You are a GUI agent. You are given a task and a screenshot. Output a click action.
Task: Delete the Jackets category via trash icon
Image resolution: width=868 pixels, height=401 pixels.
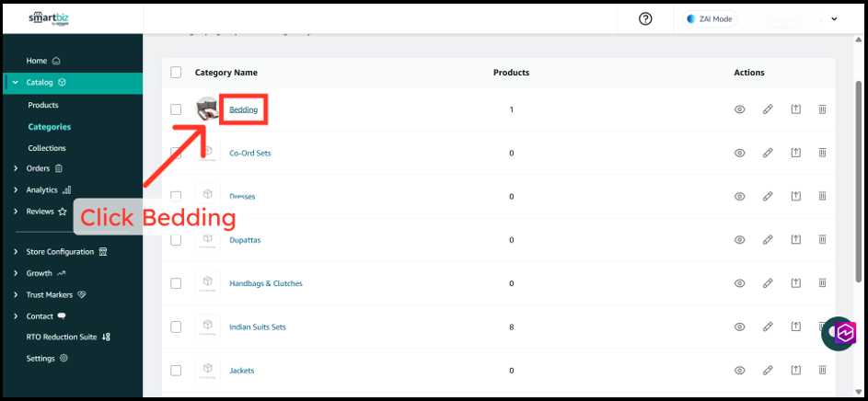click(x=822, y=371)
